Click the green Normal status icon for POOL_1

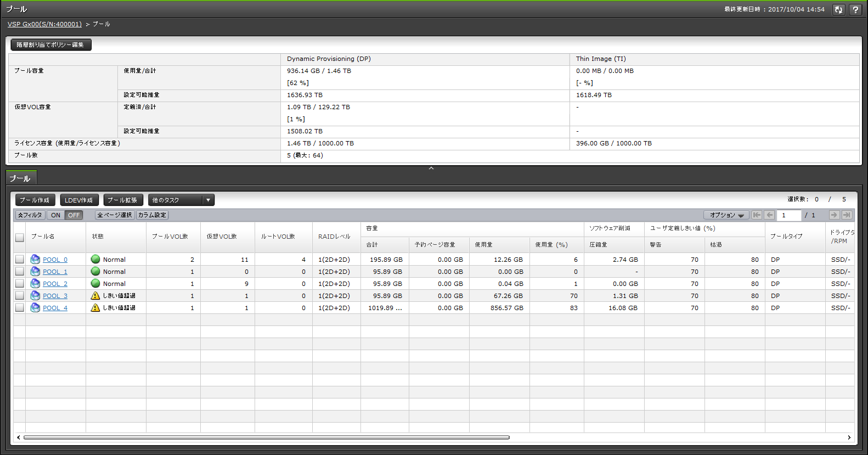95,272
